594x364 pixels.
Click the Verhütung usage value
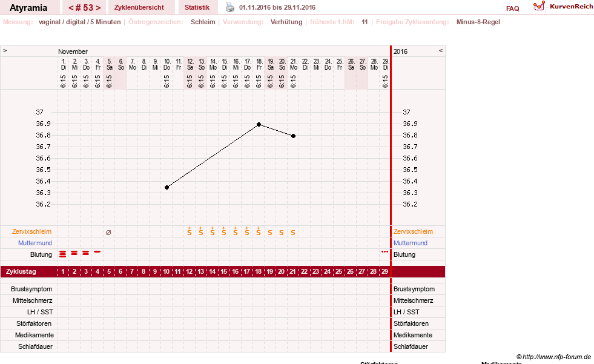(286, 22)
